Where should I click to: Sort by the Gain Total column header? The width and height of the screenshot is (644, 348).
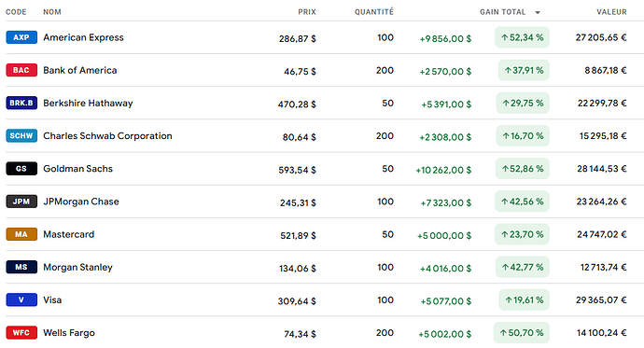tap(503, 12)
